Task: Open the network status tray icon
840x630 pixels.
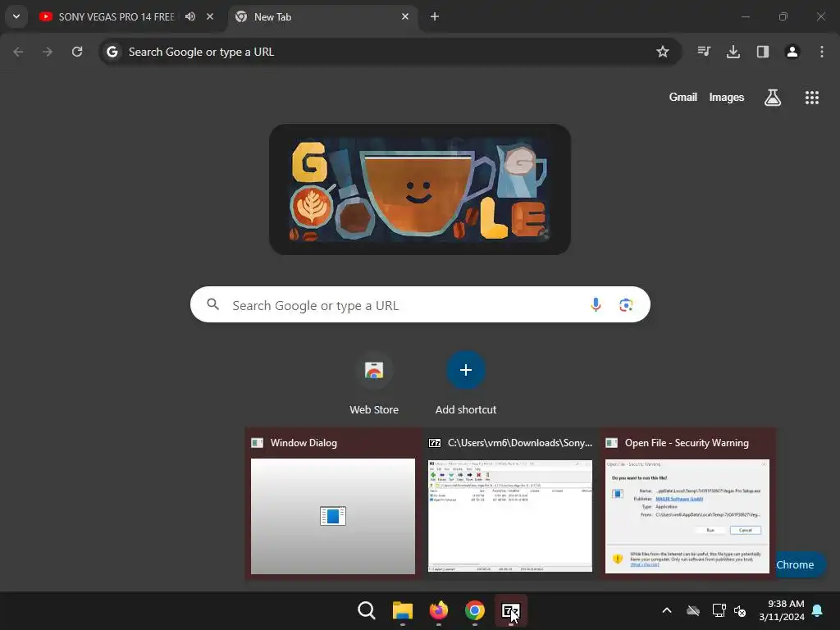Action: (x=719, y=610)
